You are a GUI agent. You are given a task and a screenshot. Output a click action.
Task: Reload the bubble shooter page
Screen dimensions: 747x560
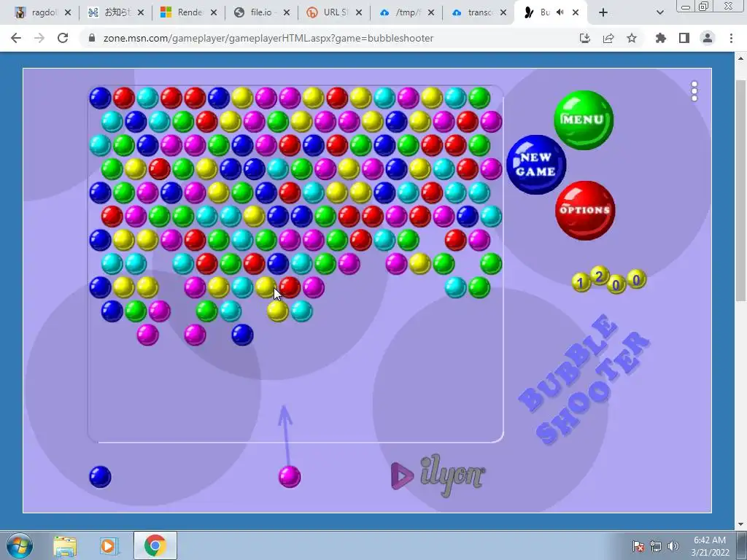coord(63,38)
